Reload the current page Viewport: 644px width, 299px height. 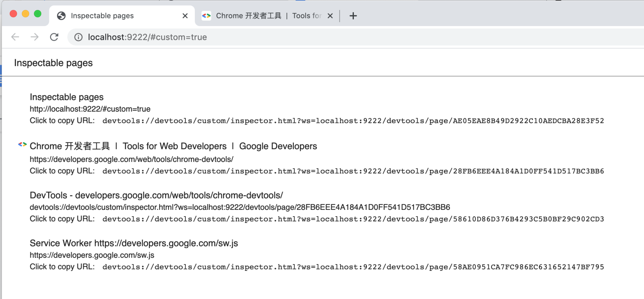click(54, 37)
